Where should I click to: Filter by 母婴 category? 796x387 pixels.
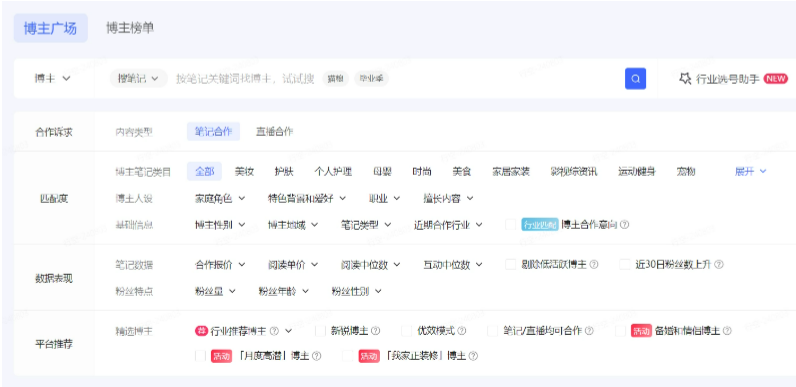382,172
